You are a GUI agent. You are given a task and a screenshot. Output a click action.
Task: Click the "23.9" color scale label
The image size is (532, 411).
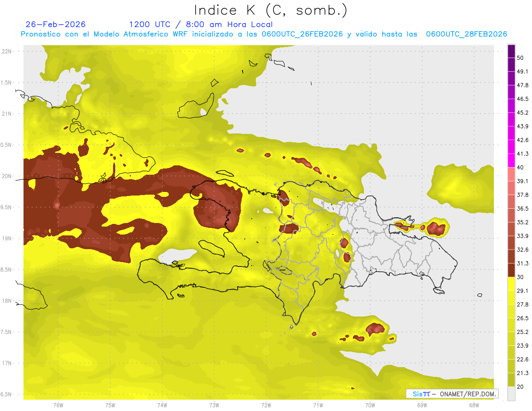pos(523,346)
